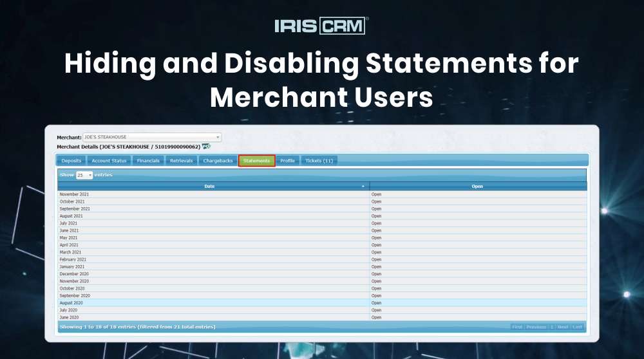Open the May 2021 statement
The image size is (644, 359).
coord(376,238)
